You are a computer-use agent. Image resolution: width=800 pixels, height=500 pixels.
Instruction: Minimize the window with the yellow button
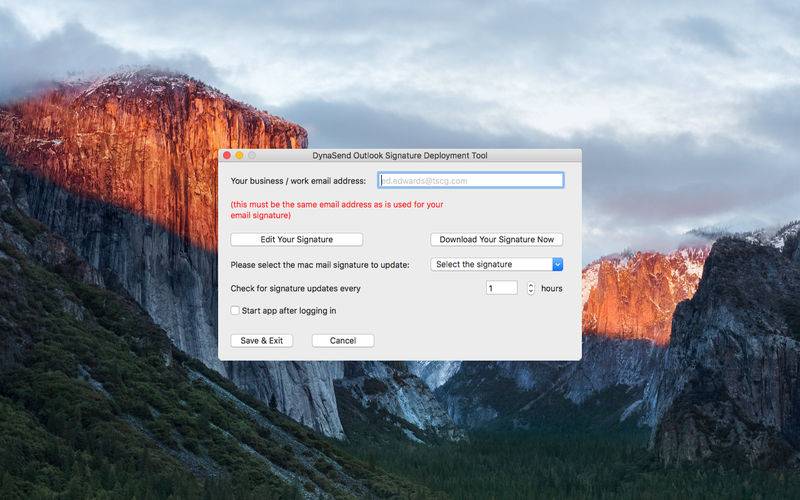[x=239, y=155]
